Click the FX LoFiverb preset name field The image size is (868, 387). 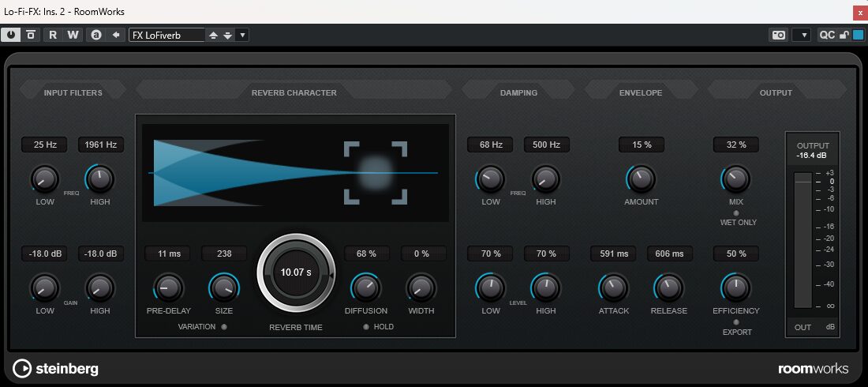[x=166, y=35]
